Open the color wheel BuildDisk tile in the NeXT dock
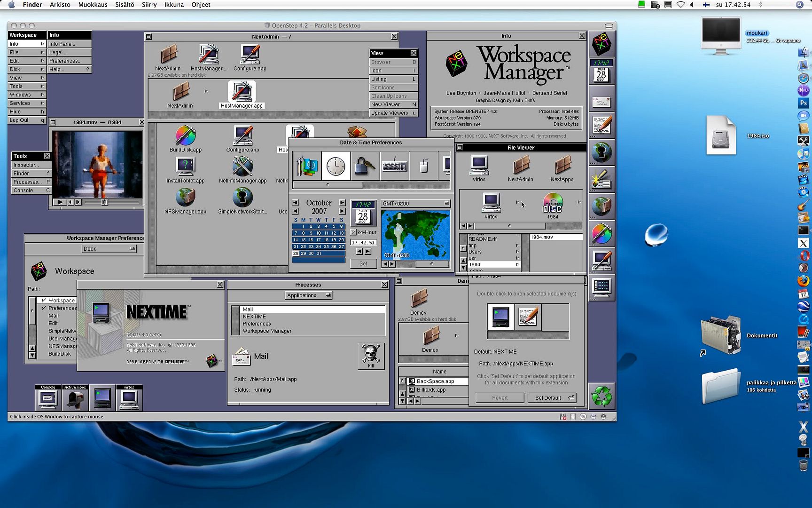812x508 pixels. 601,233
